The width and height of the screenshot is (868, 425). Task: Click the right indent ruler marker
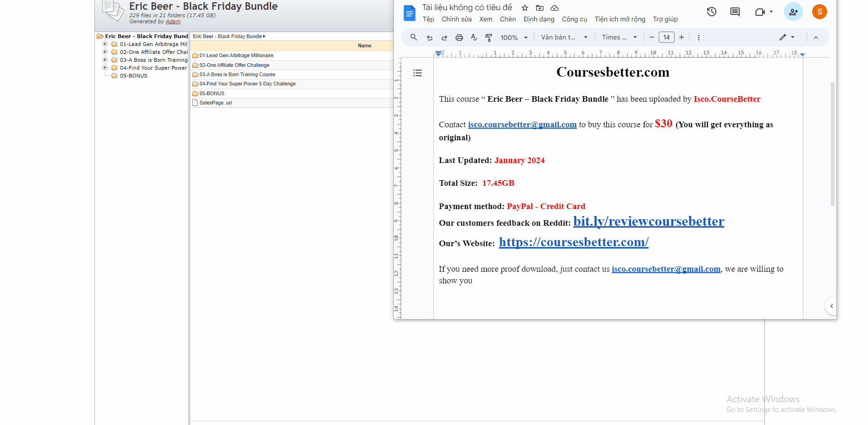[802, 54]
